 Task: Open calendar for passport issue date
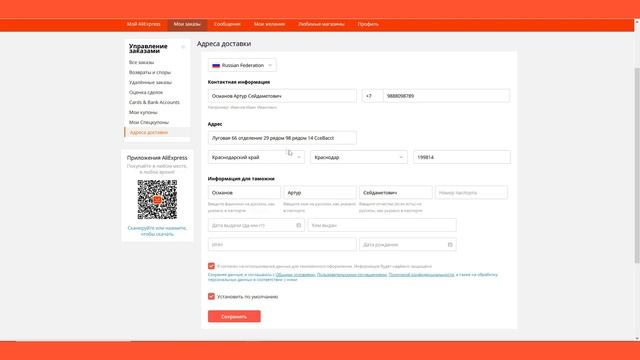point(298,225)
